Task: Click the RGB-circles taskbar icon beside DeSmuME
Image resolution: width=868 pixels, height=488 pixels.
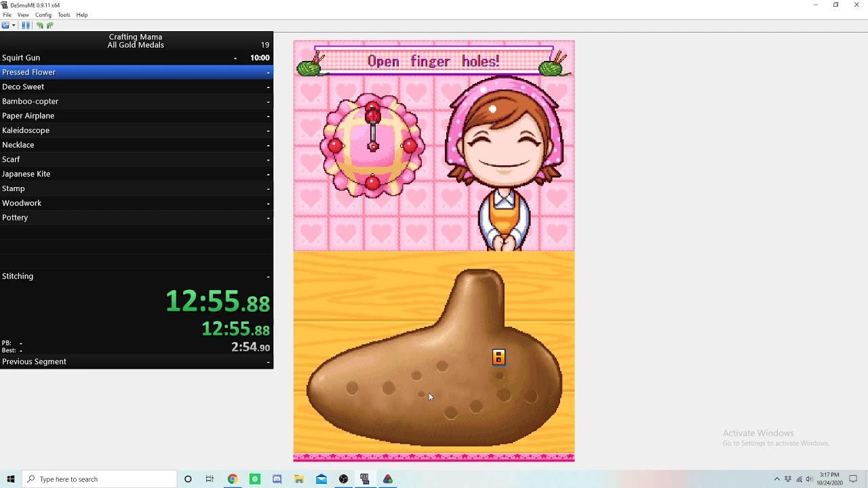Action: click(x=388, y=479)
